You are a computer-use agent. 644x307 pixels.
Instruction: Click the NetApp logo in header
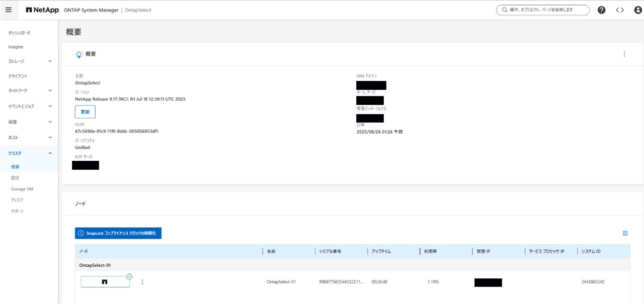tap(42, 10)
